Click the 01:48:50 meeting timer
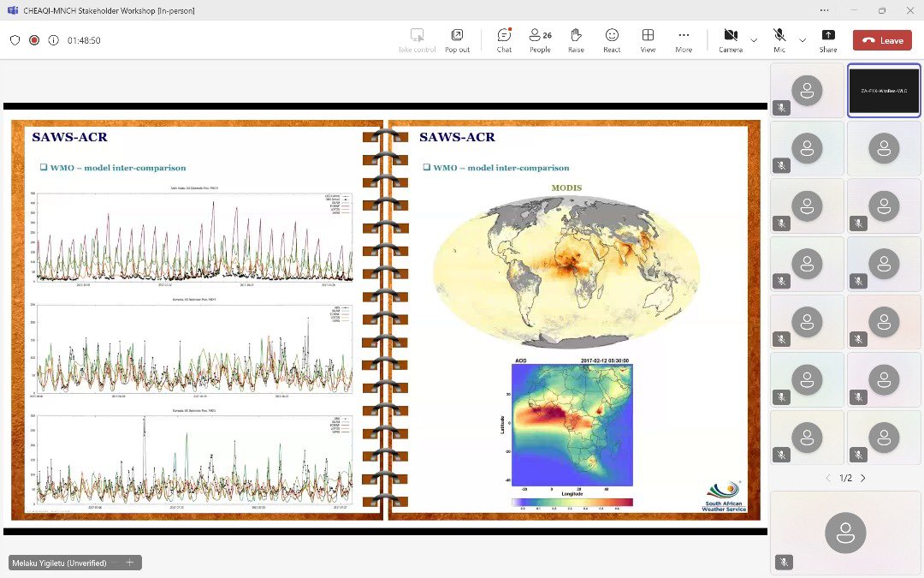Screen dimensions: 924x578 point(84,40)
